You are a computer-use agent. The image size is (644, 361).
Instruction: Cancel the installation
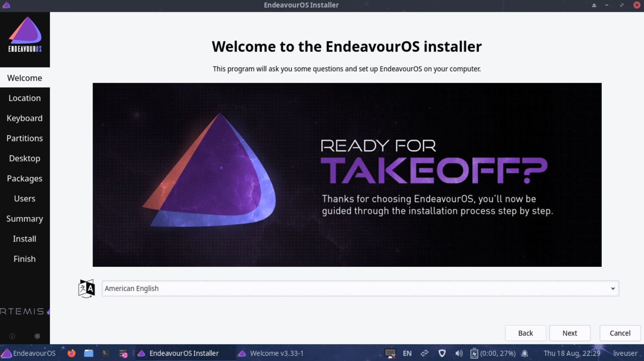click(x=620, y=333)
